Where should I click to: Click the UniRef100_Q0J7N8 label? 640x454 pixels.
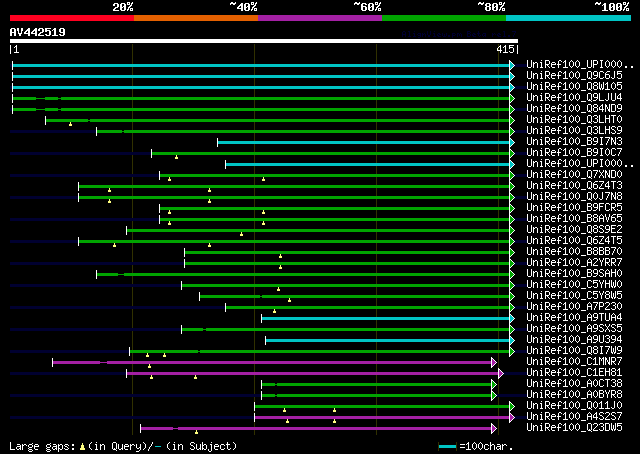coord(574,197)
